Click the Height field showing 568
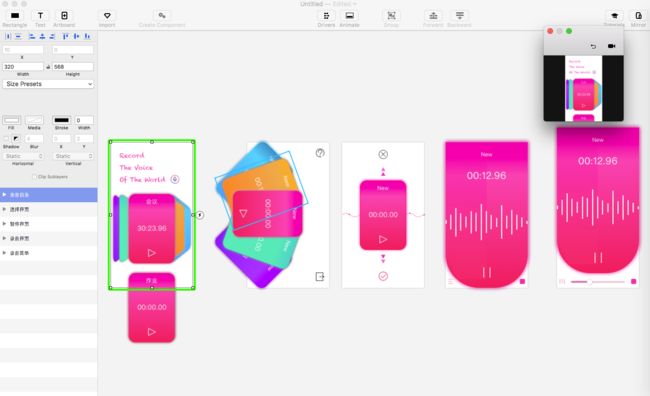 tap(73, 67)
